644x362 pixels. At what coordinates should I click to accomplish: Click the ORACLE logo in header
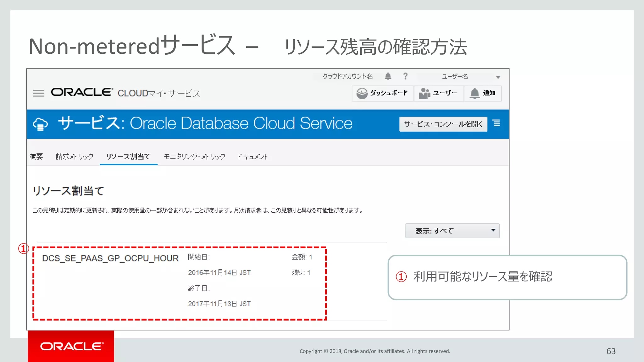click(x=82, y=92)
